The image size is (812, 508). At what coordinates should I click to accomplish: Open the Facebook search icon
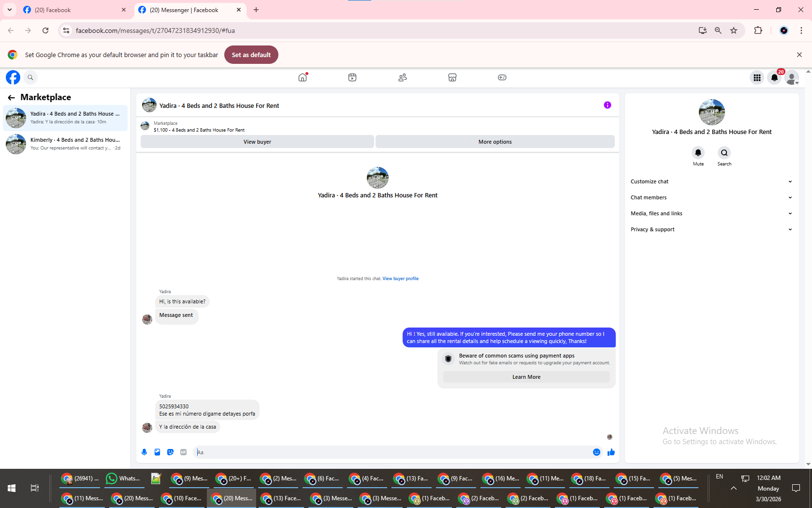tap(30, 77)
